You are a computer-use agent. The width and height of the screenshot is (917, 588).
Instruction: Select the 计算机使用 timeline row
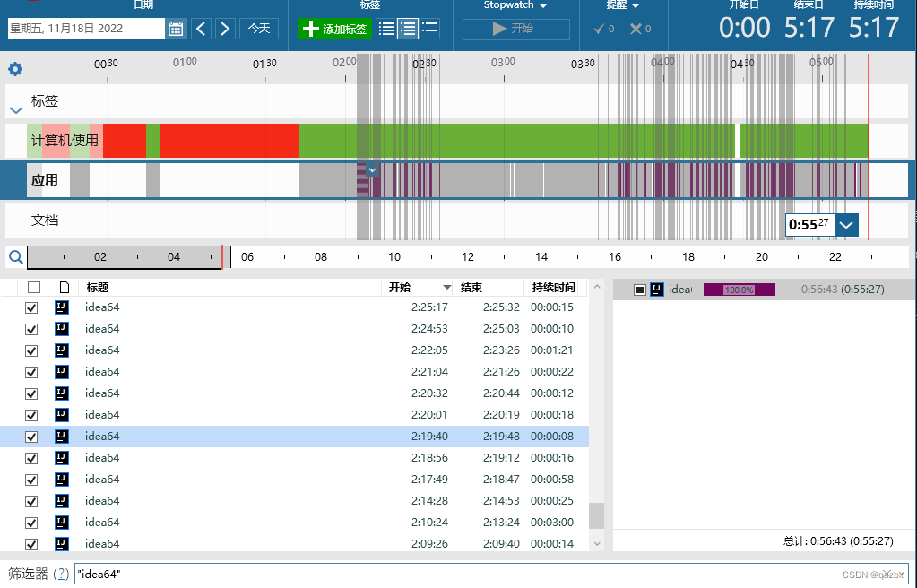[x=65, y=141]
